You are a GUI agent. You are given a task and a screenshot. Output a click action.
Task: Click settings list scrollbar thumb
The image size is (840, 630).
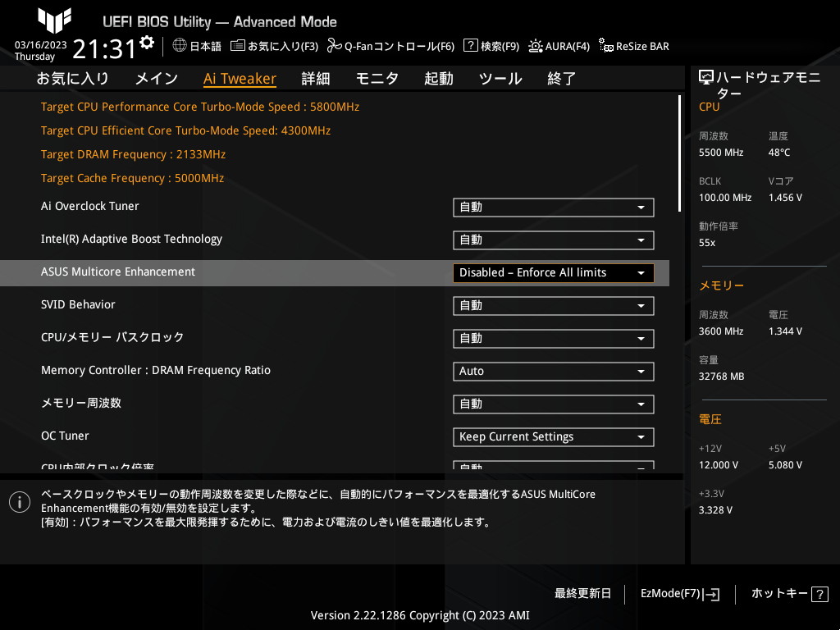coord(680,153)
